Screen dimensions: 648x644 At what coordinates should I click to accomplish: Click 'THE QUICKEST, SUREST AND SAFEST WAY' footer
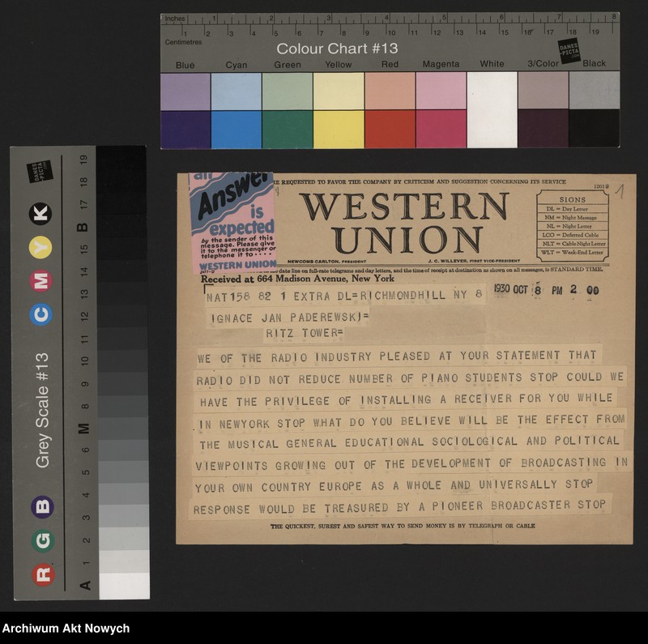click(403, 526)
